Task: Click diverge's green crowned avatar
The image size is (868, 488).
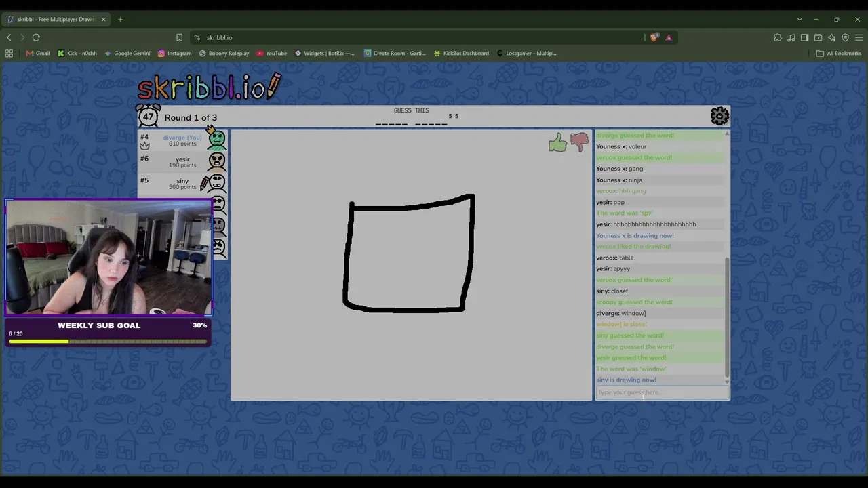Action: coord(217,140)
